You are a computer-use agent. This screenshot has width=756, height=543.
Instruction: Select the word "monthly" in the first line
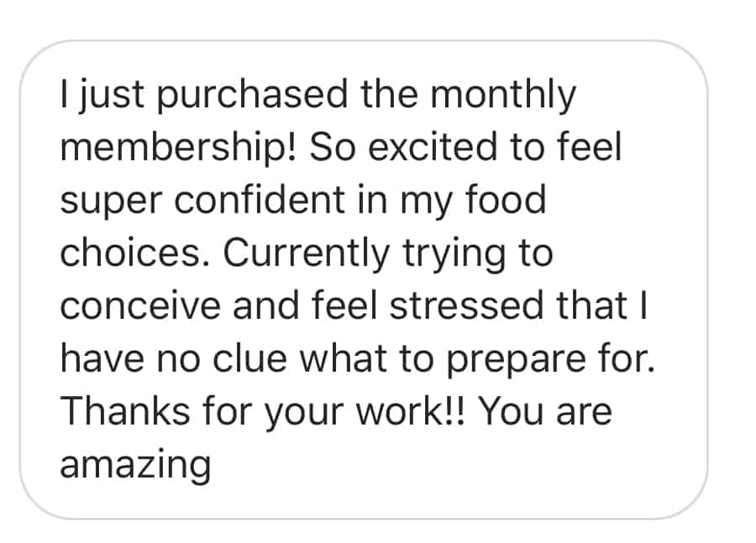(503, 96)
